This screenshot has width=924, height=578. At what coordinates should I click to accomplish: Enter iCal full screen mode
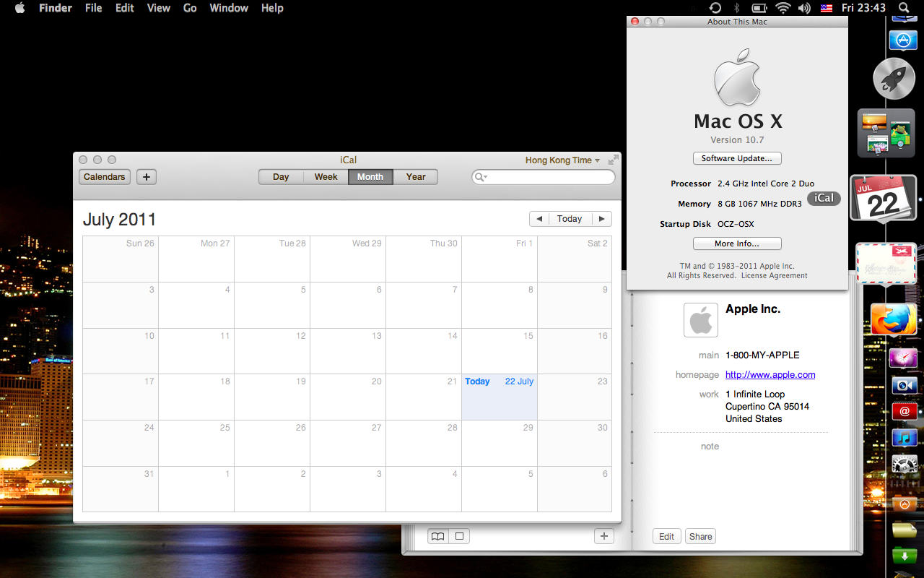pyautogui.click(x=614, y=160)
